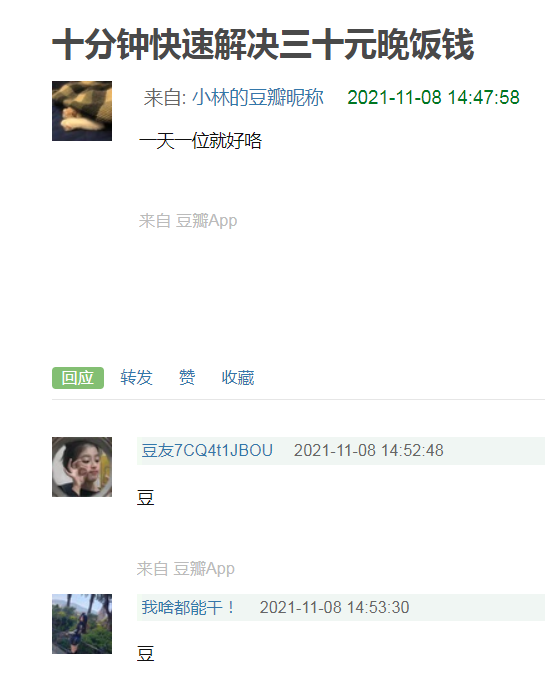Click post body text 一天一位就好咯

click(x=200, y=141)
